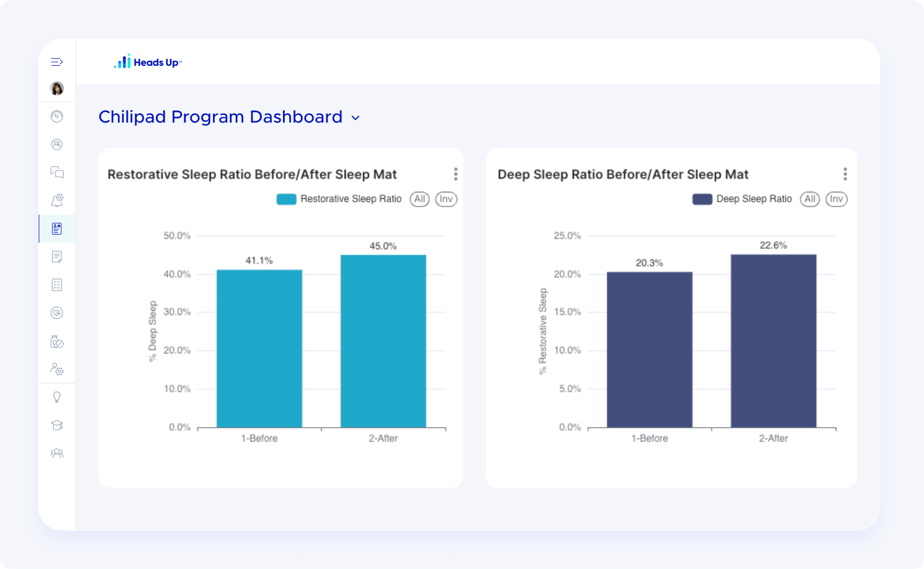Expand the sidebar menu icon
Image resolution: width=924 pixels, height=569 pixels.
coord(57,62)
